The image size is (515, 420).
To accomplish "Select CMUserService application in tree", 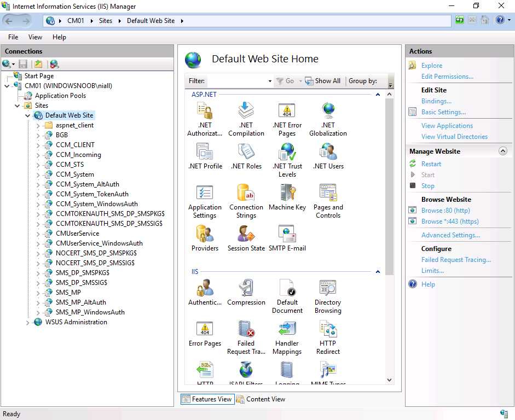I will tap(78, 234).
